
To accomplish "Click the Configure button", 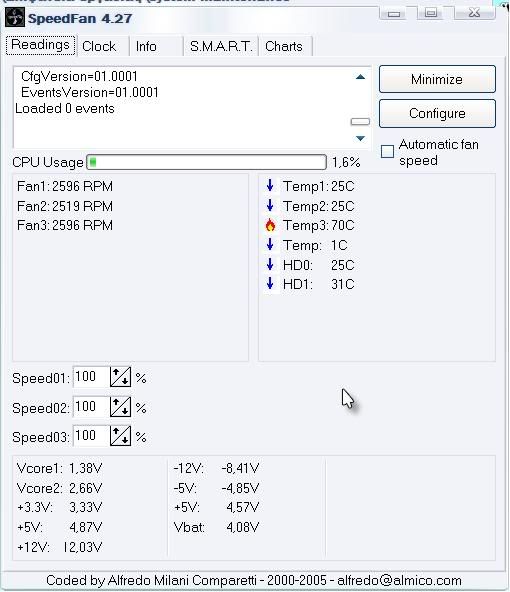I will click(437, 113).
